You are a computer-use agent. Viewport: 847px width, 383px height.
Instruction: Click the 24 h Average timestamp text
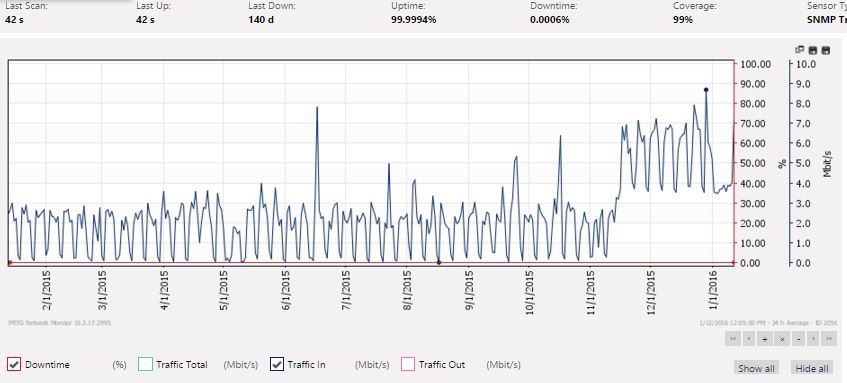pos(768,323)
